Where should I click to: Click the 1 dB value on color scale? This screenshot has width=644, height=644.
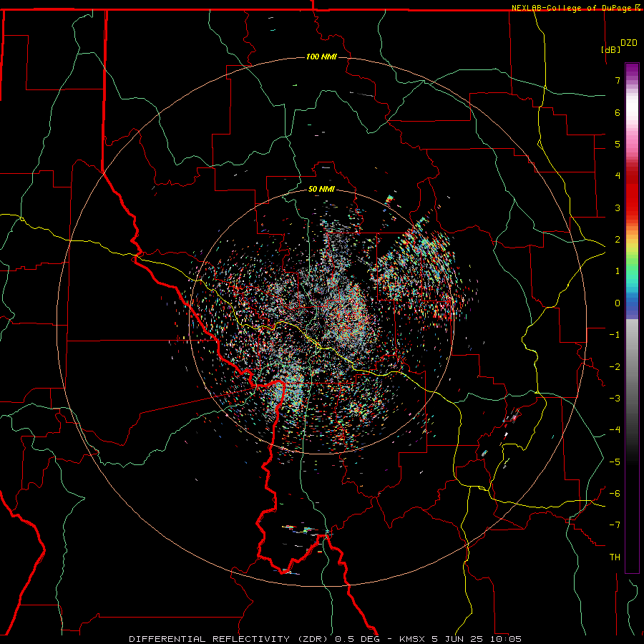[x=618, y=271]
